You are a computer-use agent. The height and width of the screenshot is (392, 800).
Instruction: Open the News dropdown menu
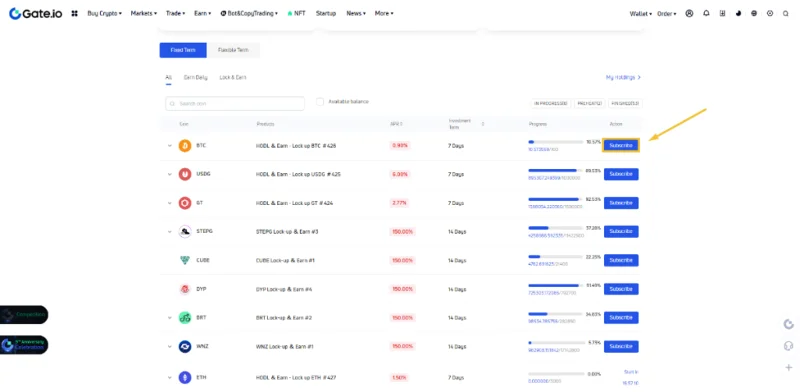click(356, 14)
